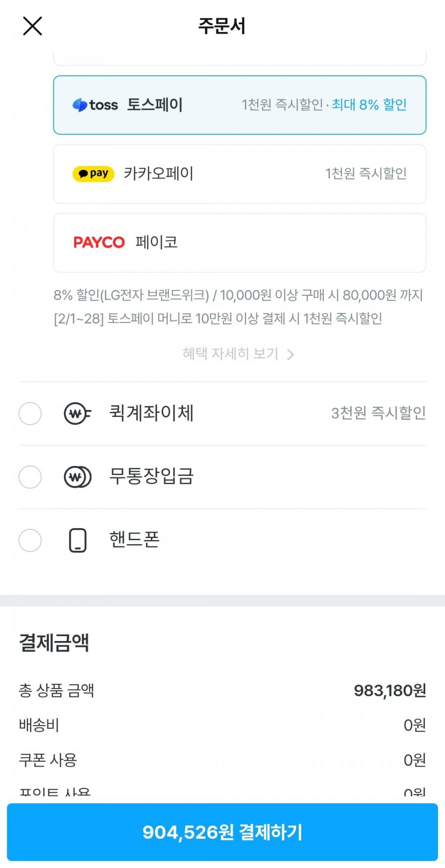445x868 pixels.
Task: Select 무통장입금 payment method label
Action: 151,477
